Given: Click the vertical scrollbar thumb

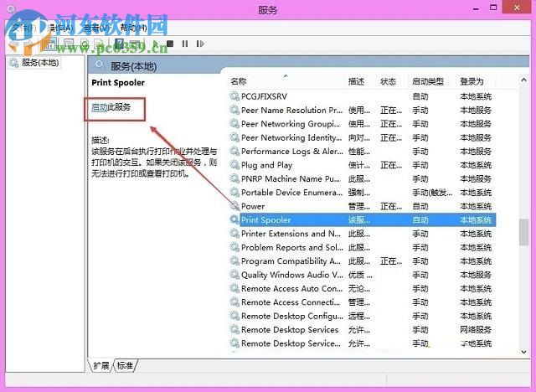Looking at the screenshot, I should click(523, 232).
